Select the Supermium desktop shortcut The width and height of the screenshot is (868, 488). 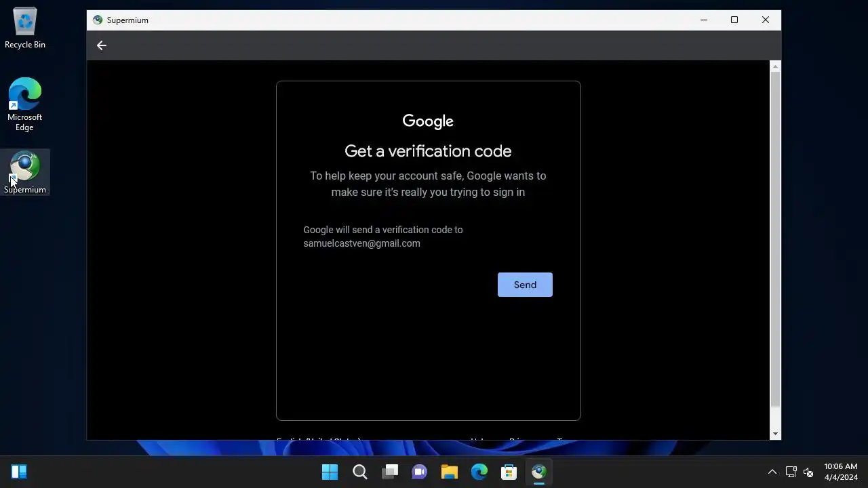click(x=25, y=173)
